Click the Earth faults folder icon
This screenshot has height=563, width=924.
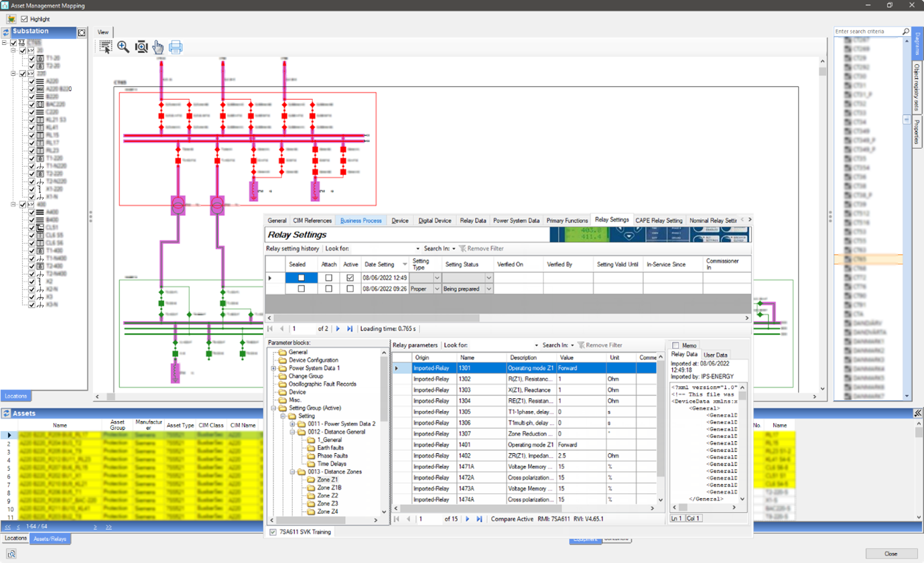pyautogui.click(x=312, y=448)
